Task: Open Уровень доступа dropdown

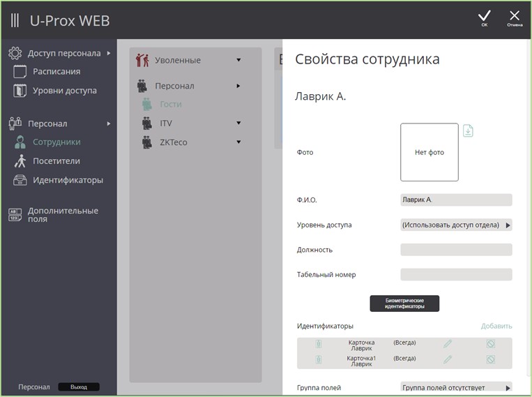Action: 456,225
